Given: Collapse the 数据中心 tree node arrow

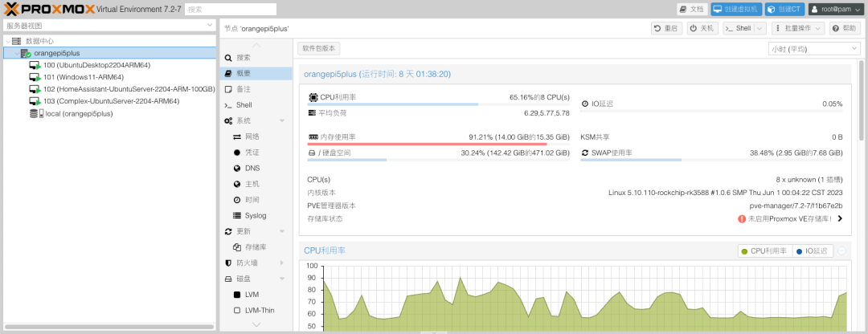Looking at the screenshot, I should pyautogui.click(x=7, y=41).
